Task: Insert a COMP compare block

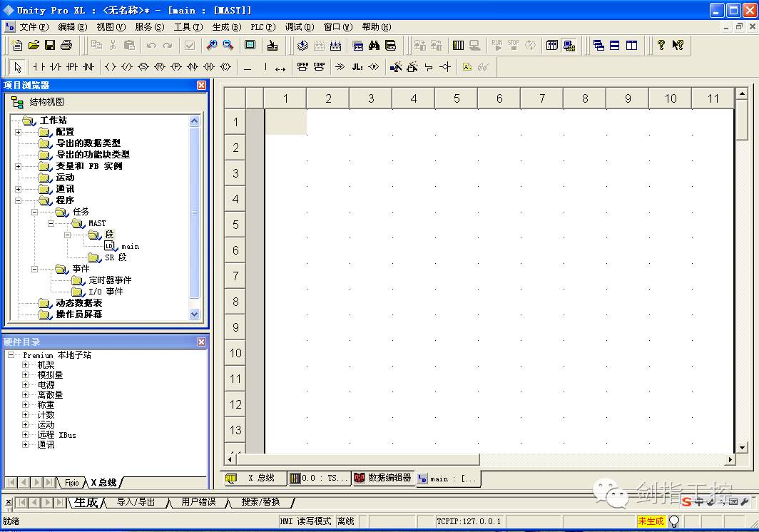Action: tap(319, 67)
